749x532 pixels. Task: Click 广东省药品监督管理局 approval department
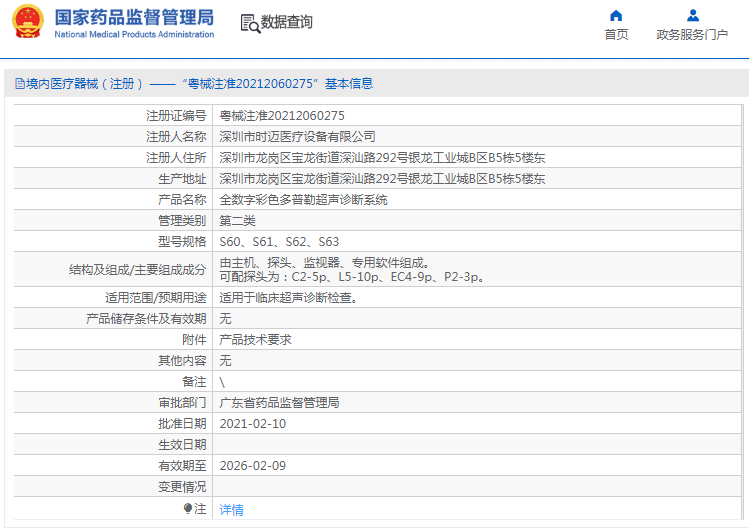point(279,403)
